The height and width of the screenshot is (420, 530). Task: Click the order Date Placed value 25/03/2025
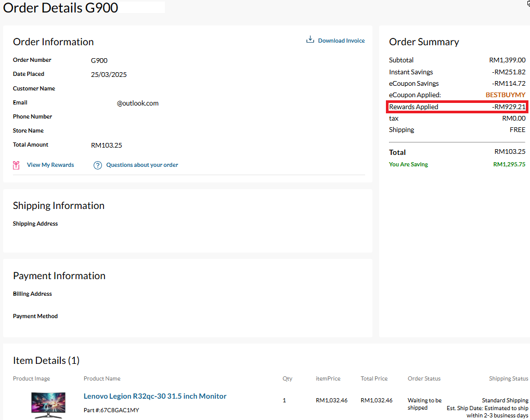(x=109, y=74)
